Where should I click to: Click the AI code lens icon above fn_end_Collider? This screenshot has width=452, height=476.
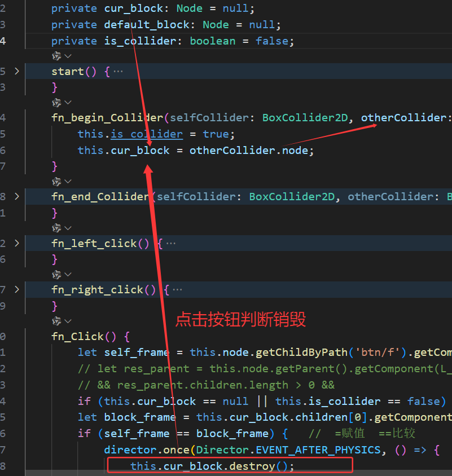[x=56, y=182]
